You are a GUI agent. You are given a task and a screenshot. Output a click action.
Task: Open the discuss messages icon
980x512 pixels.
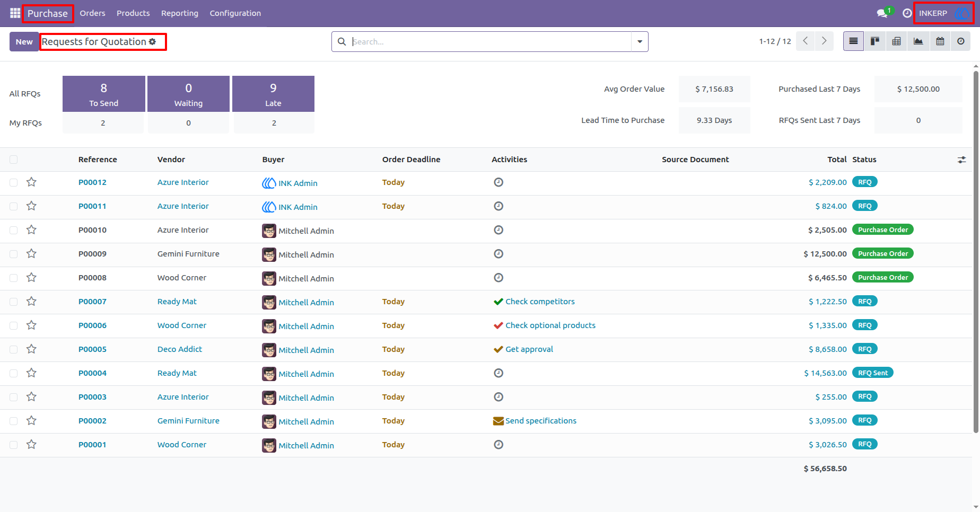pos(882,13)
